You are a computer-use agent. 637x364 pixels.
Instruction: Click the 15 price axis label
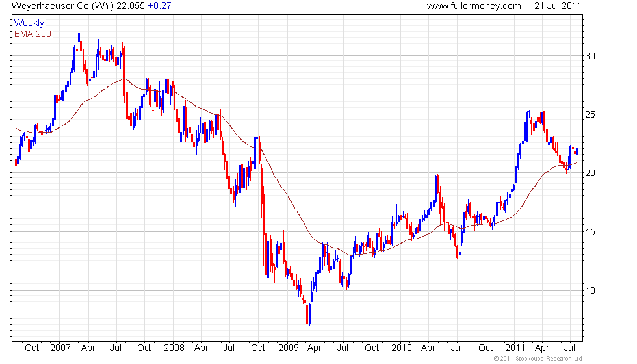click(590, 232)
